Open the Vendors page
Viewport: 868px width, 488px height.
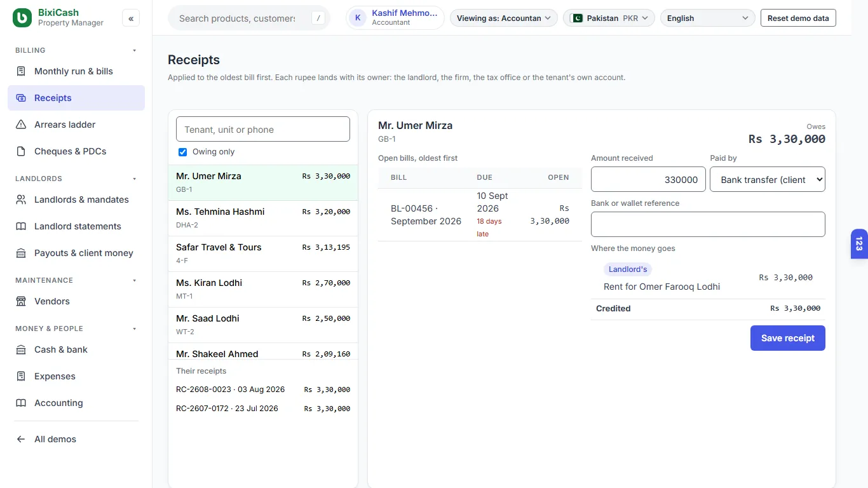click(x=76, y=301)
